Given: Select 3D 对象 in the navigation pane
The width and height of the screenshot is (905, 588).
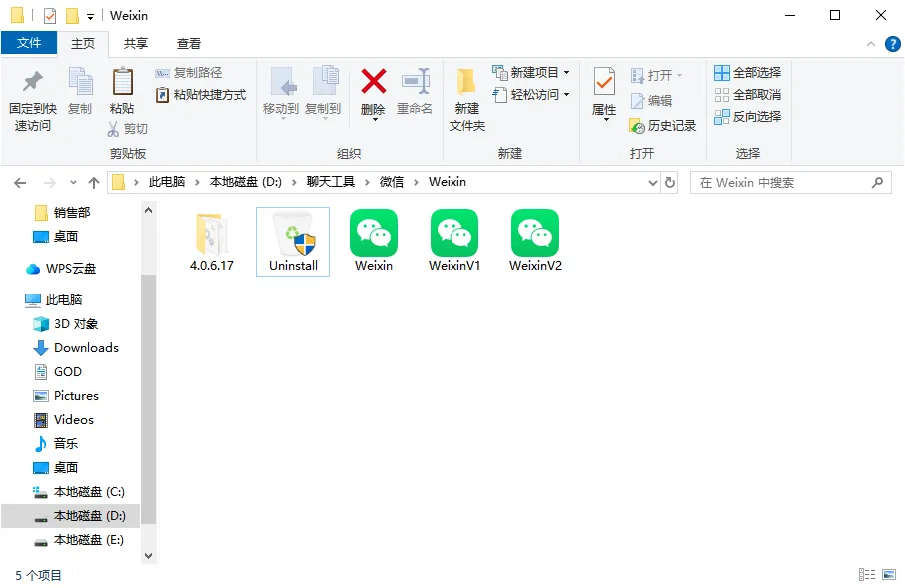Looking at the screenshot, I should [66, 324].
